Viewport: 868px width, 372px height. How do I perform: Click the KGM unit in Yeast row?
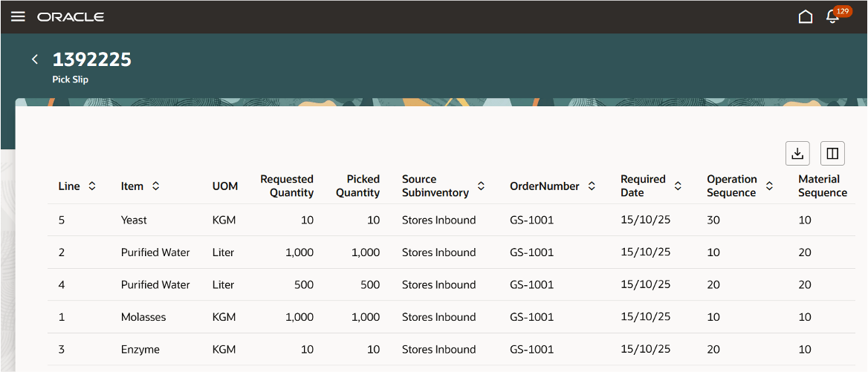pos(224,220)
